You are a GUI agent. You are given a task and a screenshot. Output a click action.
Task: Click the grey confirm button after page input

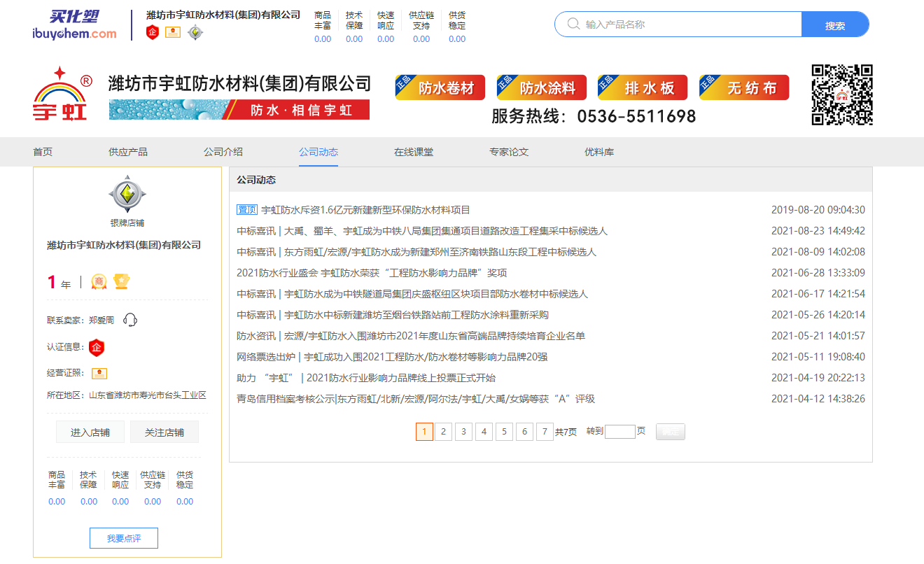point(671,432)
